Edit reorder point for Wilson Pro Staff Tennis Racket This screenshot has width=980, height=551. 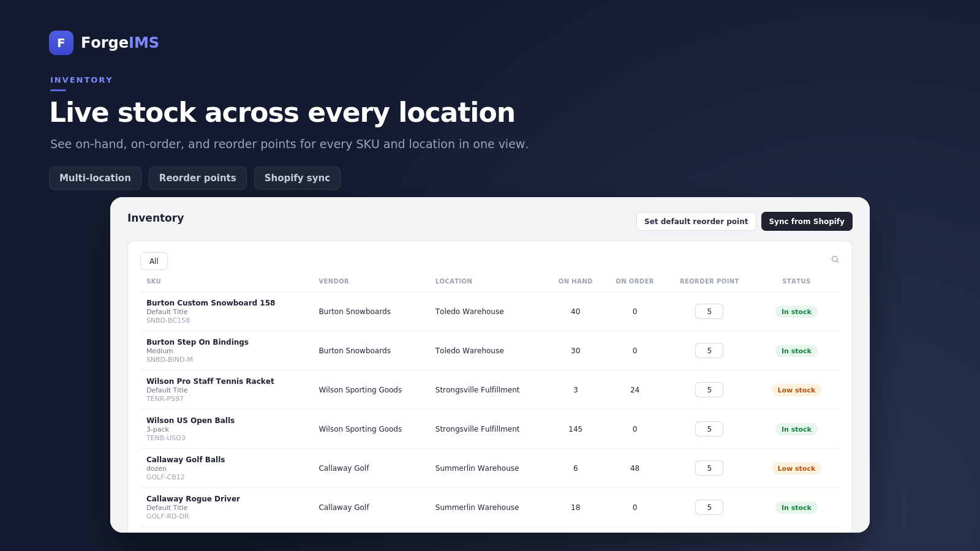coord(709,390)
